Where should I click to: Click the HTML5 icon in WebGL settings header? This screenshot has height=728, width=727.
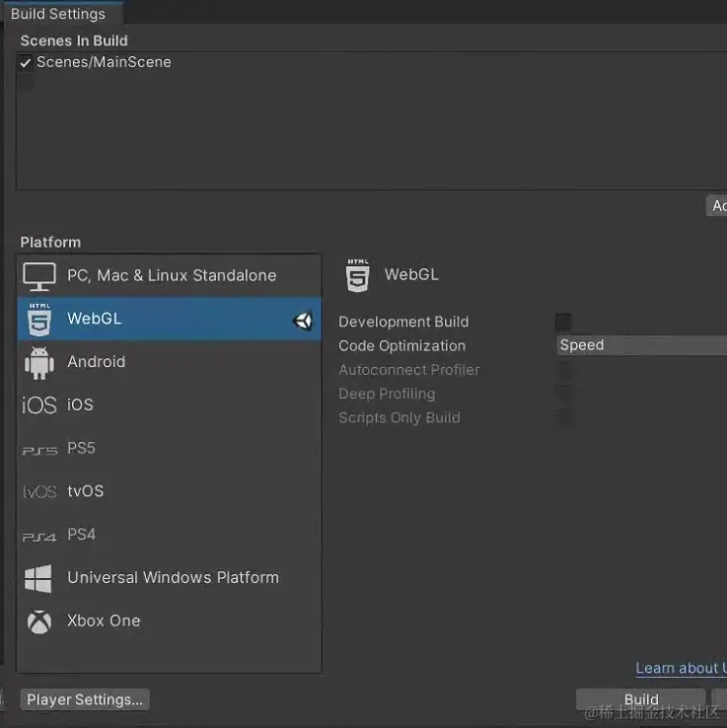[x=357, y=275]
